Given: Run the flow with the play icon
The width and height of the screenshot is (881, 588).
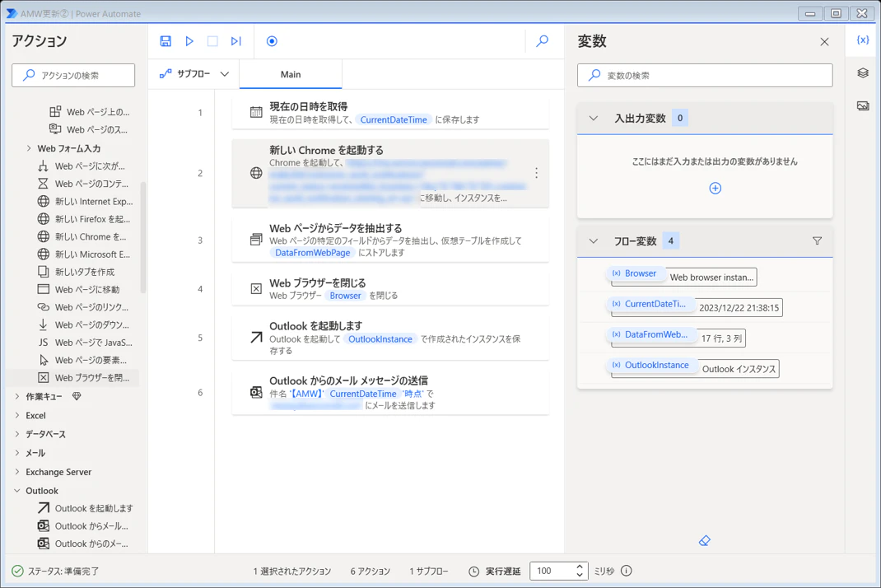Looking at the screenshot, I should point(189,41).
